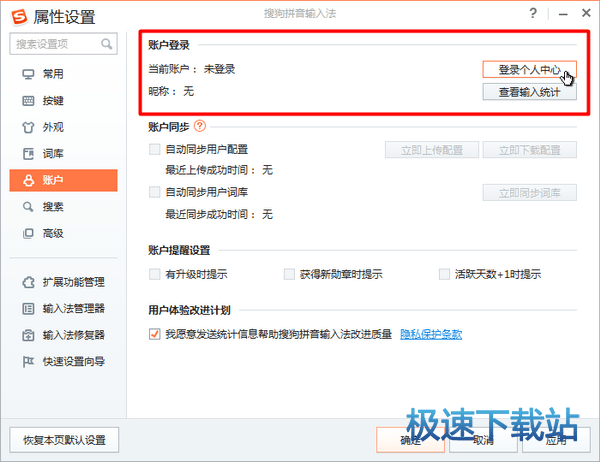Click the 用户体验改进计划 heading

(189, 310)
